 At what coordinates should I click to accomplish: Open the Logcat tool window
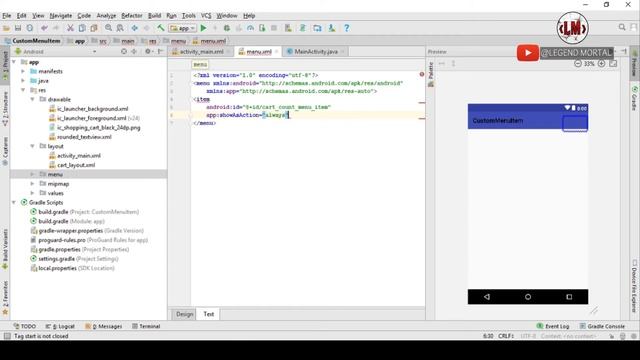pos(60,326)
